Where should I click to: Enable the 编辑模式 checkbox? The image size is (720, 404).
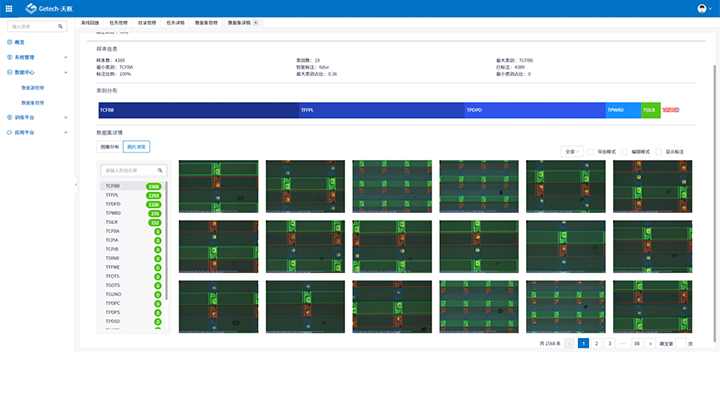point(625,152)
